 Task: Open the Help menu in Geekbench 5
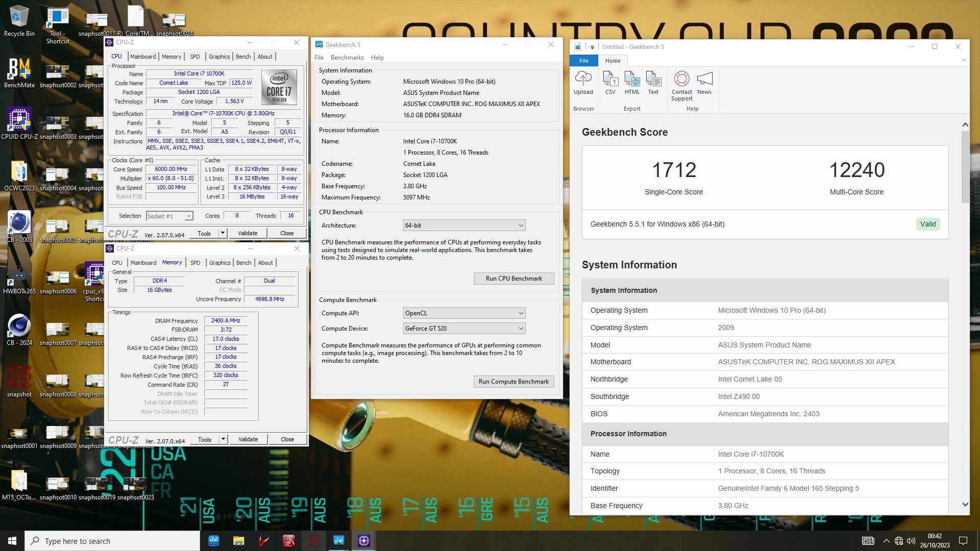[377, 58]
